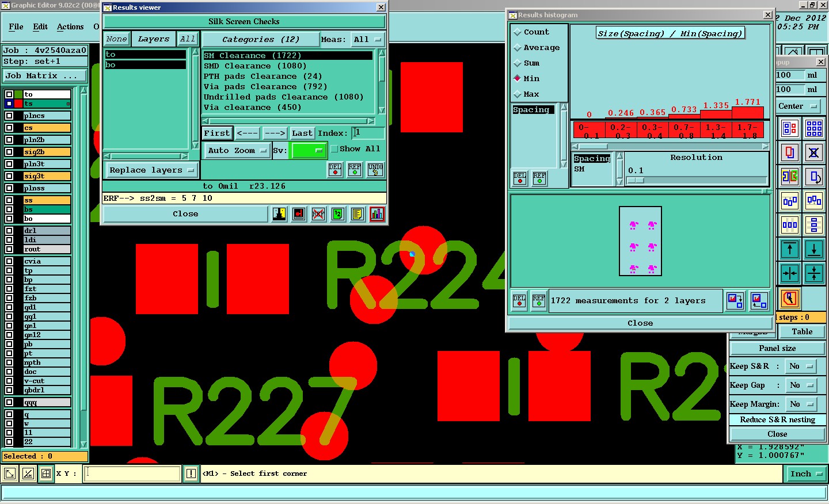The image size is (829, 504).
Task: Click the Job Matrix button
Action: 45,76
